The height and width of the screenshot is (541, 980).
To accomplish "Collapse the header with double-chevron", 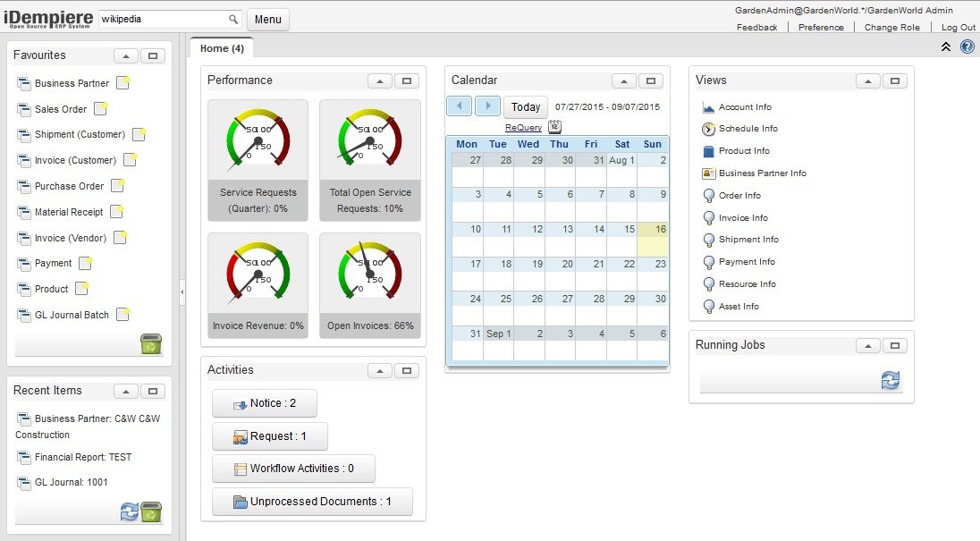I will coord(946,46).
